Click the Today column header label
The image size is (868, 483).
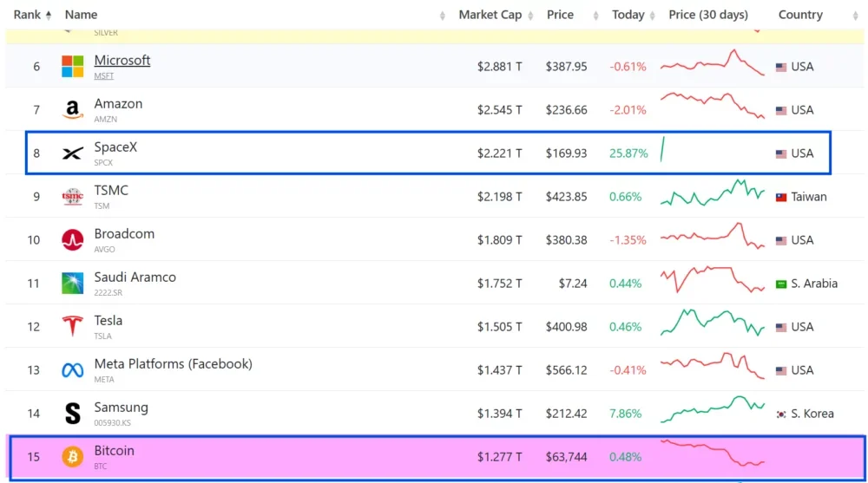tap(628, 15)
